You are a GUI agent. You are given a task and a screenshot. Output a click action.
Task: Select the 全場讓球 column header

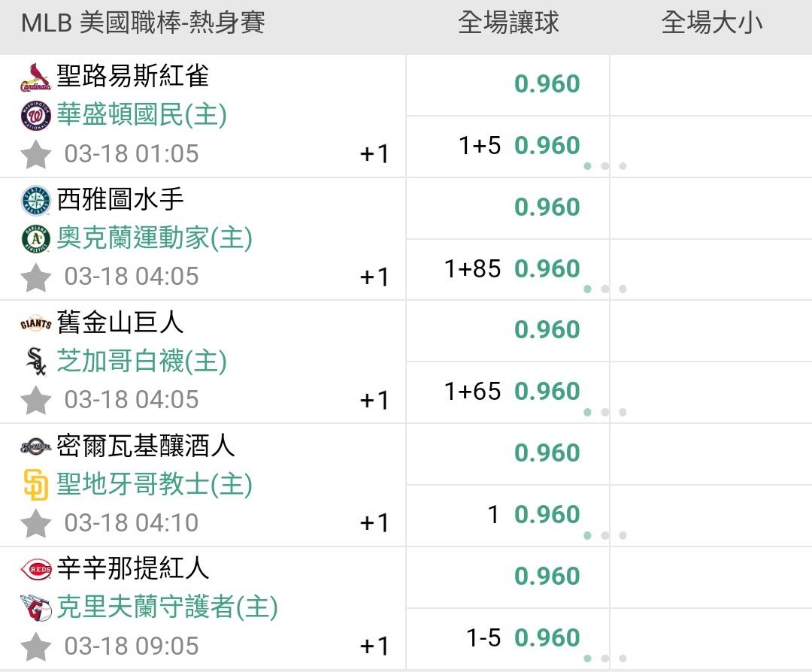coord(508,23)
